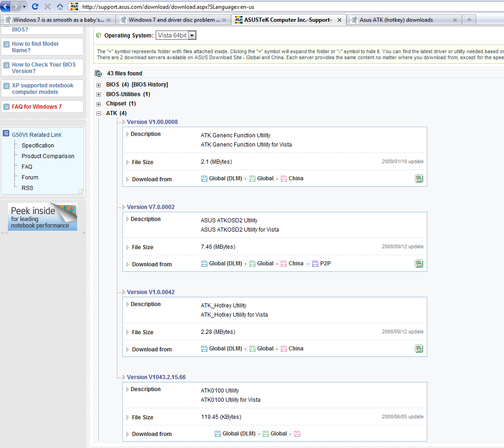
Task: Expand the Chipset (1) folder
Action: (x=99, y=104)
